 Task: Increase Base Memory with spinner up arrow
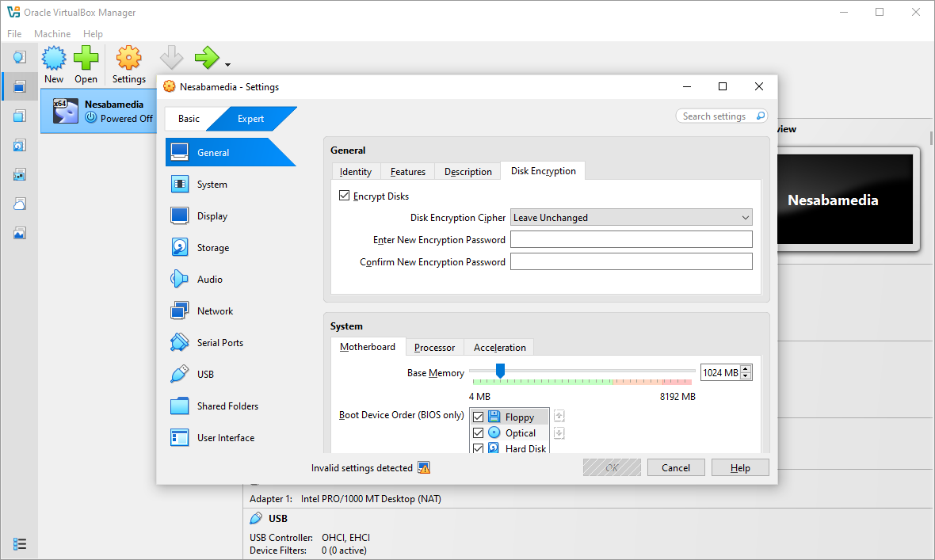click(x=746, y=369)
